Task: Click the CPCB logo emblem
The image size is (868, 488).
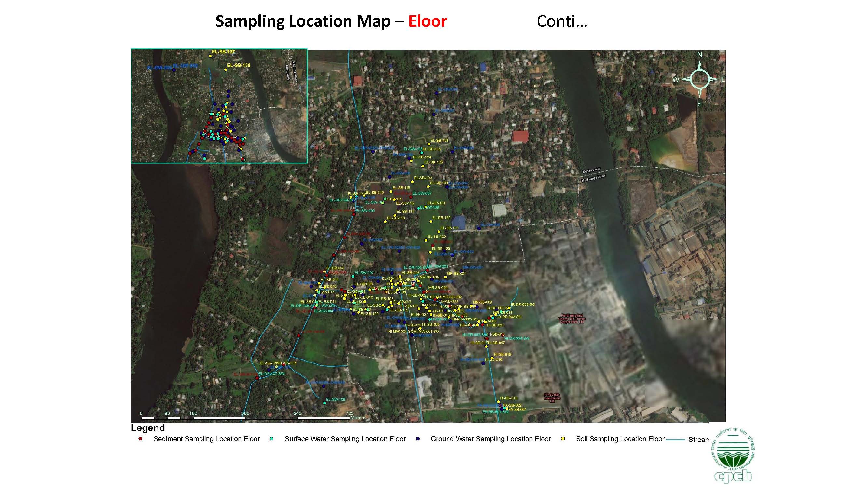Action: (733, 455)
